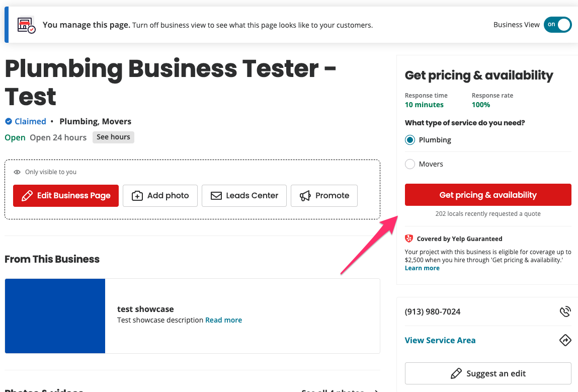Click the pencil icon on Suggest an edit
Viewport: 578px width, 392px height.
[456, 373]
